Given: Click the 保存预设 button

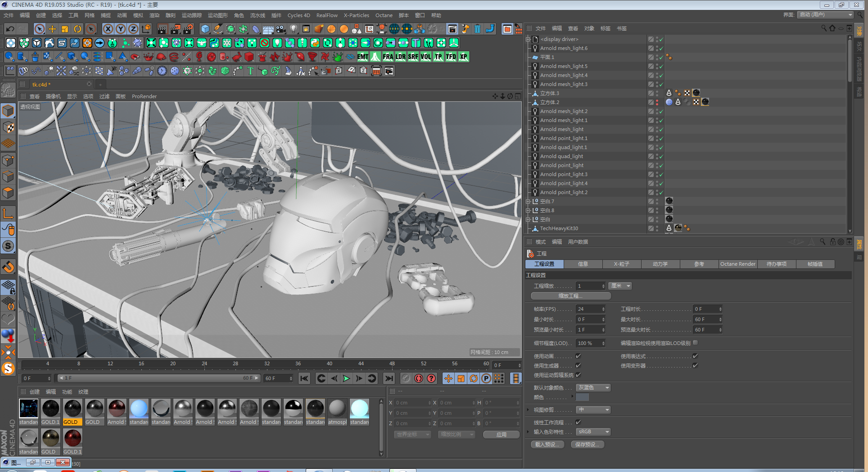Looking at the screenshot, I should [587, 445].
